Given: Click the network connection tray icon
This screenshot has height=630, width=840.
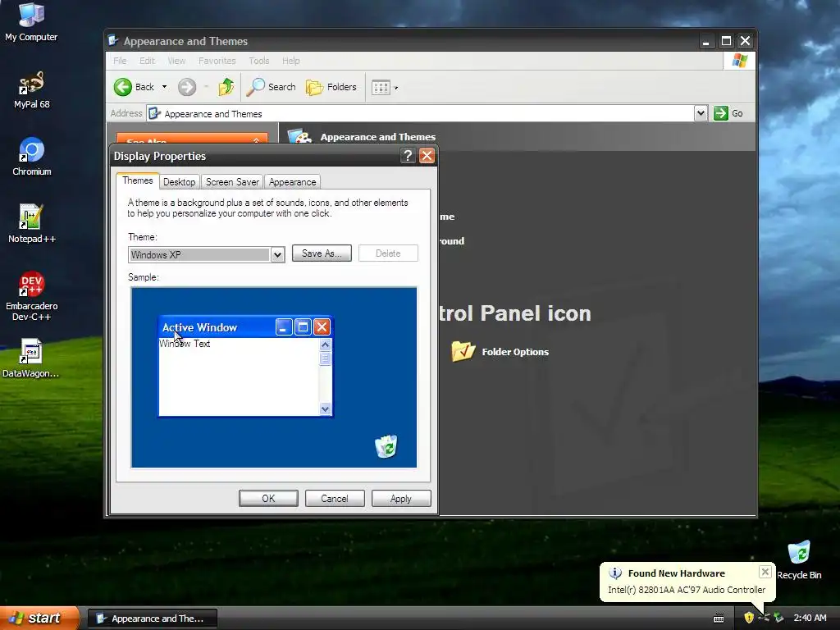Looking at the screenshot, I should click(x=764, y=618).
